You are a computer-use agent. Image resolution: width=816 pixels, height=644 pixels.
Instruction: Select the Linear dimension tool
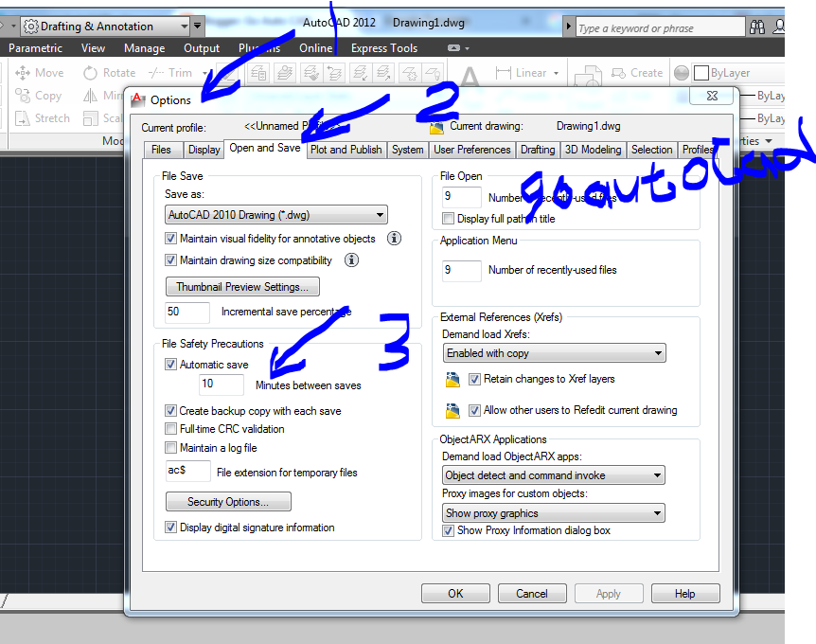tap(526, 72)
